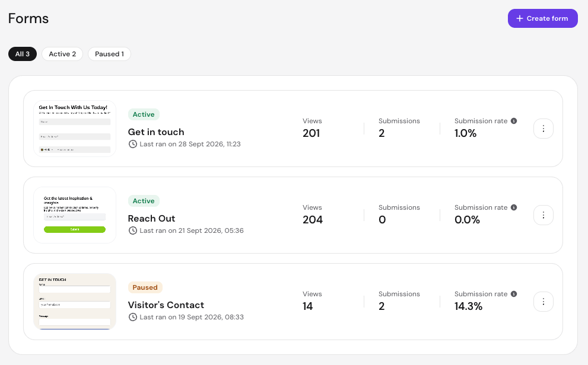Click the clock icon beside 28 Sept 2026
Image resolution: width=588 pixels, height=365 pixels.
pyautogui.click(x=133, y=144)
